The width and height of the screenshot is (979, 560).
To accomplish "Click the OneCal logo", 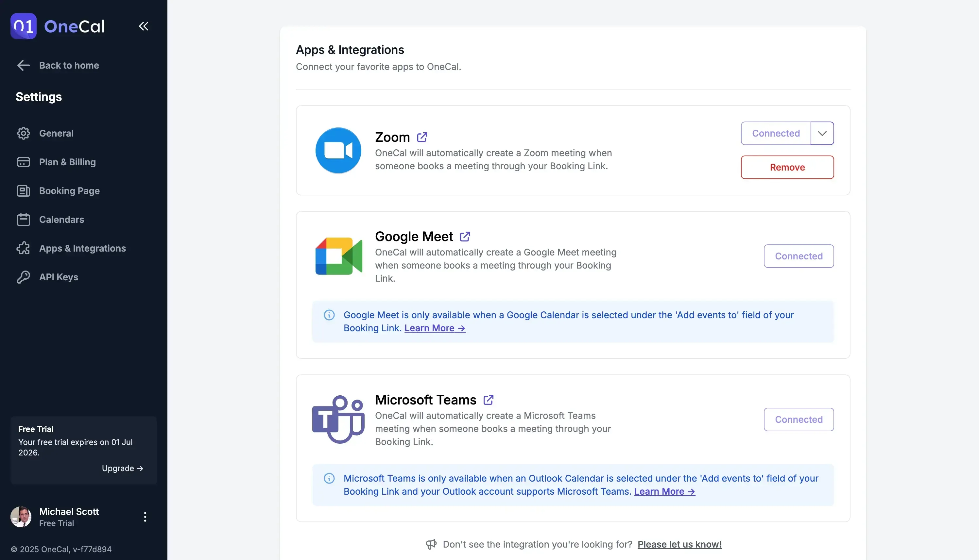I will (58, 26).
